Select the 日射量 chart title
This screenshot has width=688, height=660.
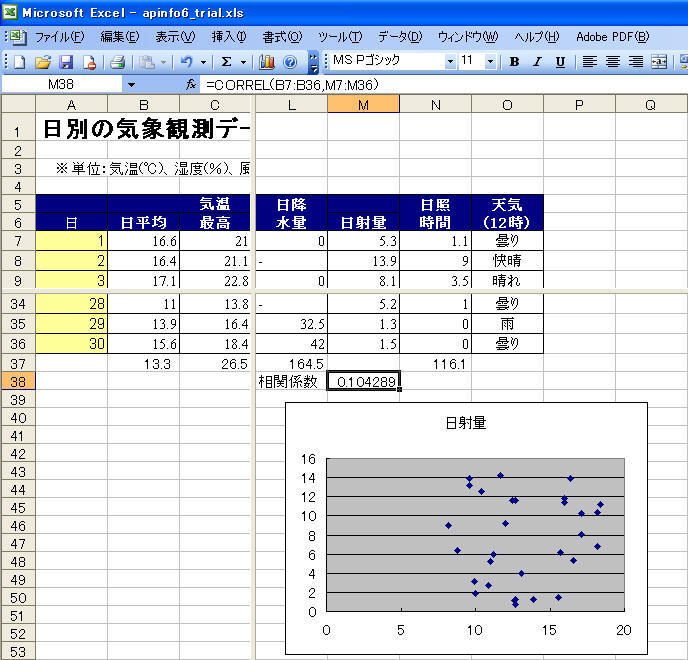[x=465, y=423]
